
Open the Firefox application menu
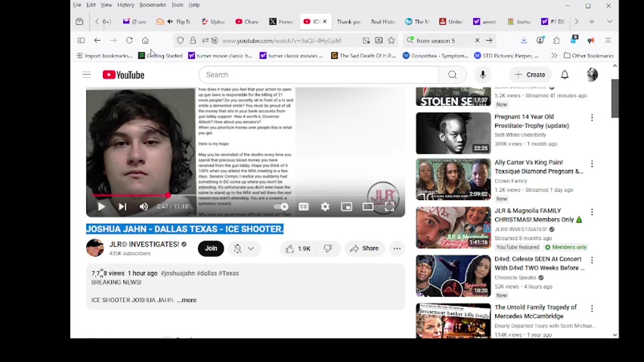pos(608,40)
